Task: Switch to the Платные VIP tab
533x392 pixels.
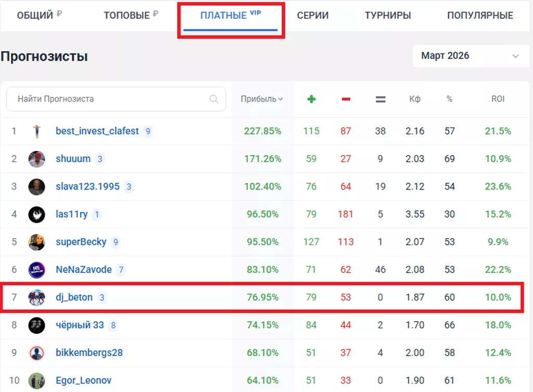Action: tap(231, 16)
